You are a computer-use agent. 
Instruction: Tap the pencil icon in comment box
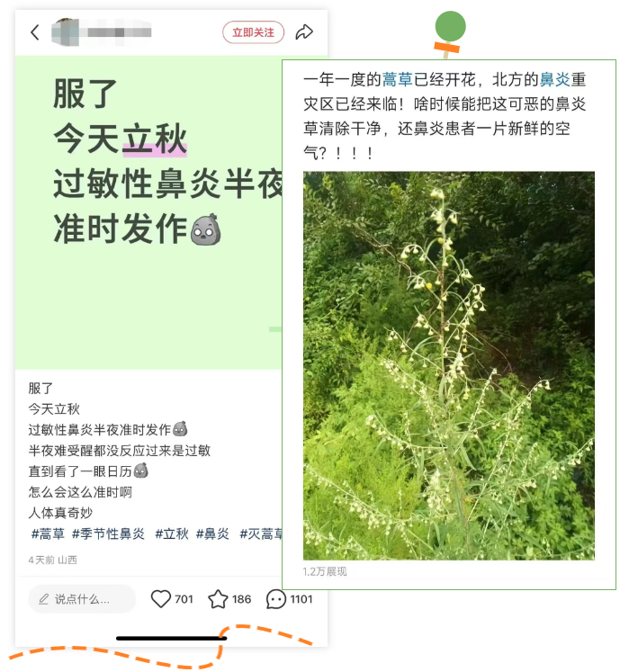pos(43,599)
